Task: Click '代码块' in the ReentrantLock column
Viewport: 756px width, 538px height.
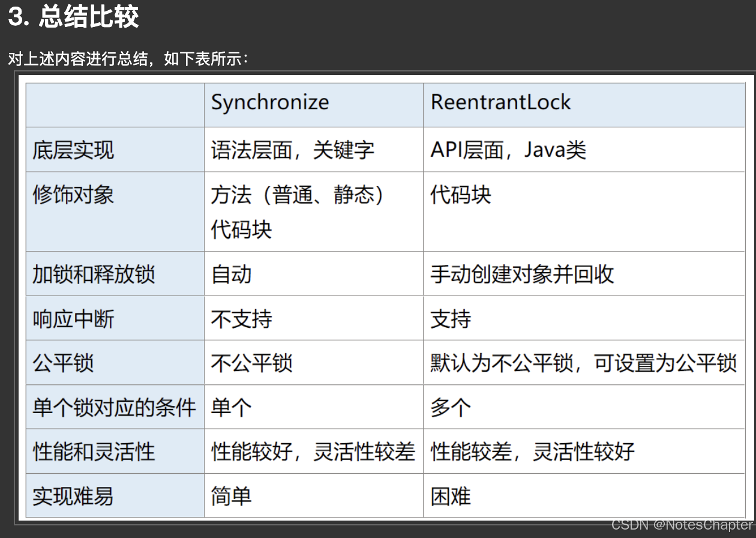Action: [461, 195]
